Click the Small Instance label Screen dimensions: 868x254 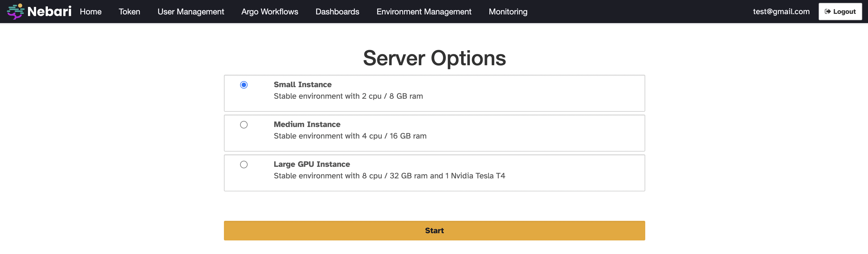(x=302, y=85)
